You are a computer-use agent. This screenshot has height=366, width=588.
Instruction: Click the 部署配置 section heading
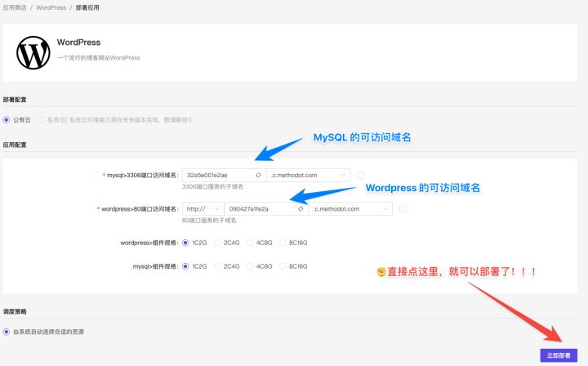(15, 100)
